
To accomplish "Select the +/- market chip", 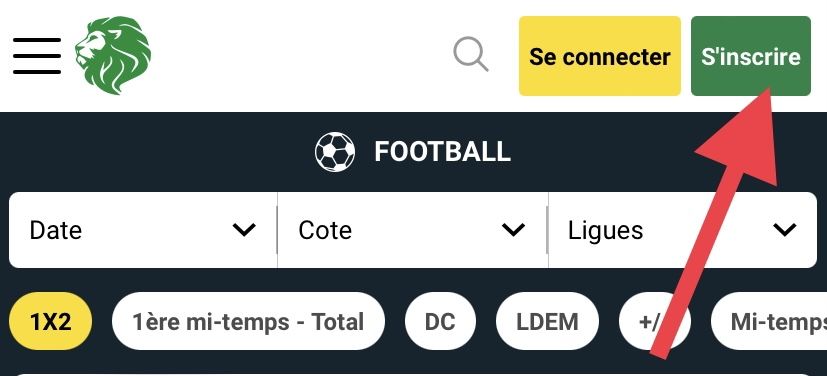I will click(x=654, y=321).
